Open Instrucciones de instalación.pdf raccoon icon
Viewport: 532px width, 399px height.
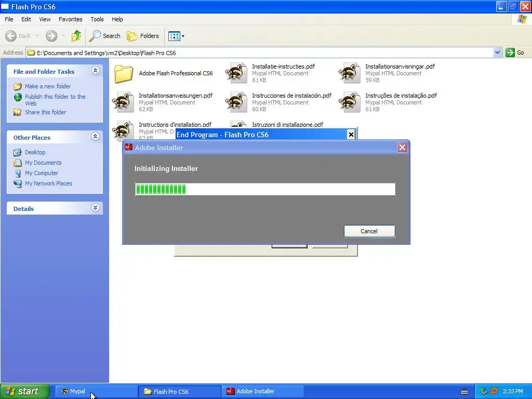click(236, 102)
